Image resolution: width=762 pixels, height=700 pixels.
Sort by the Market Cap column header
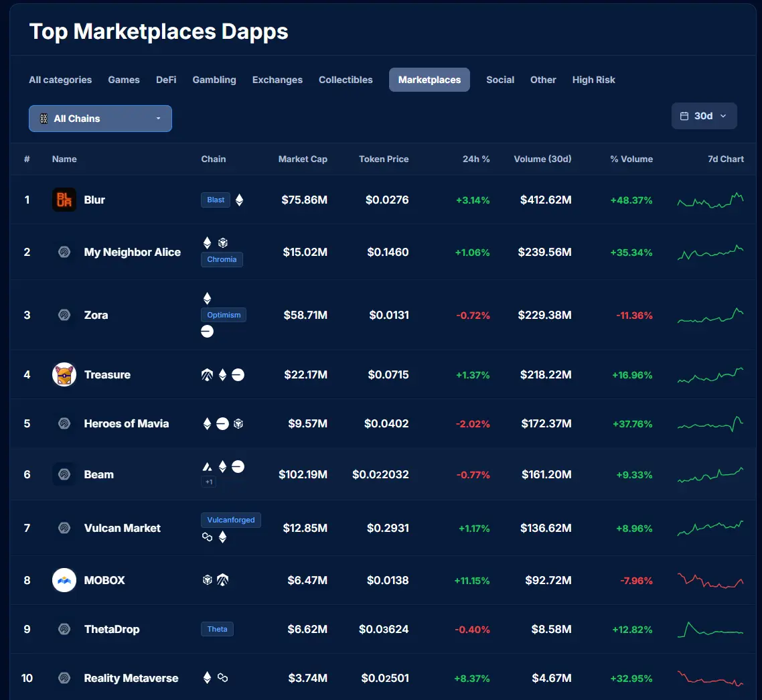point(303,159)
